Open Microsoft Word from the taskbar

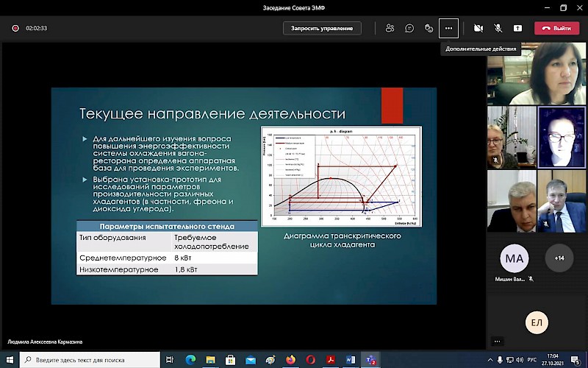(351, 360)
